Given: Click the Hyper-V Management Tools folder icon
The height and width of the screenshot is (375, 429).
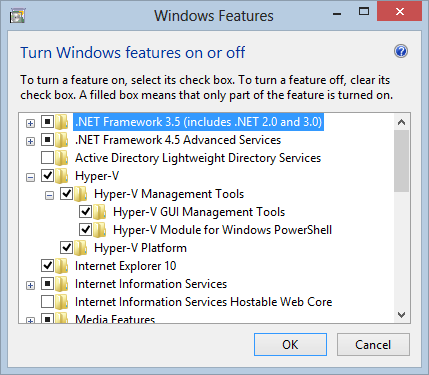Looking at the screenshot, I should coord(81,194).
